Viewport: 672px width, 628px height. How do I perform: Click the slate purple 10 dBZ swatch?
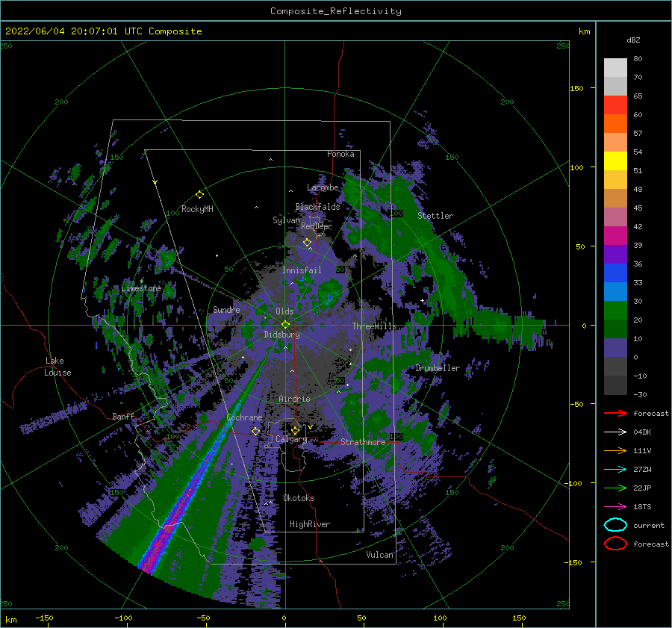pos(615,348)
